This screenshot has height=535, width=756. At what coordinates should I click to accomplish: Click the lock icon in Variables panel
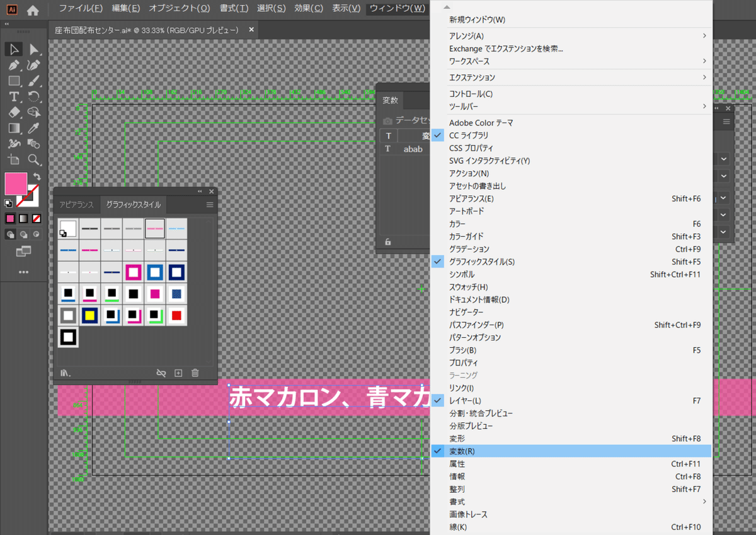(387, 241)
